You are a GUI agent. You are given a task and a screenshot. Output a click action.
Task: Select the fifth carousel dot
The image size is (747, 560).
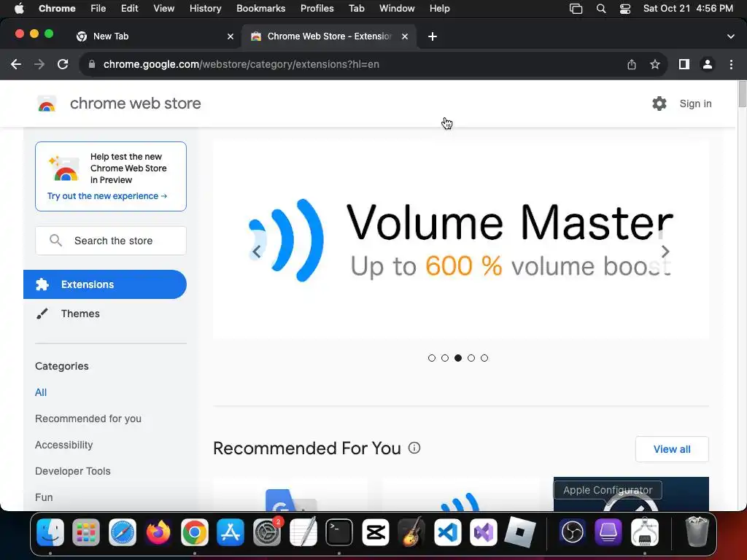[484, 358]
